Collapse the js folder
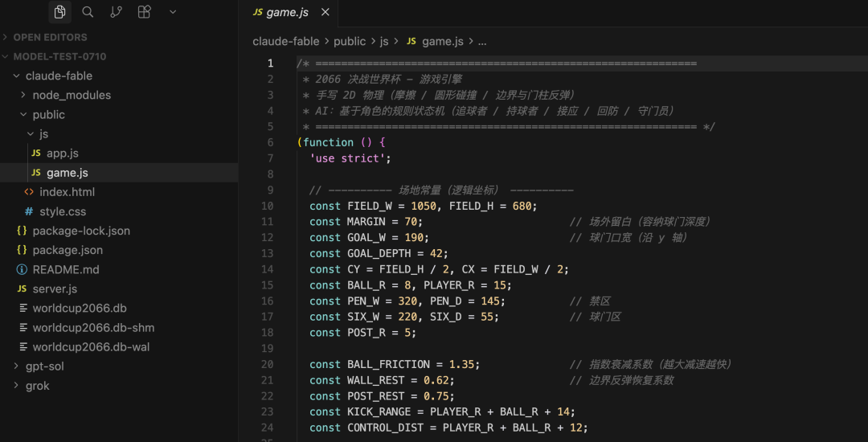This screenshot has height=442, width=868. [x=119, y=134]
